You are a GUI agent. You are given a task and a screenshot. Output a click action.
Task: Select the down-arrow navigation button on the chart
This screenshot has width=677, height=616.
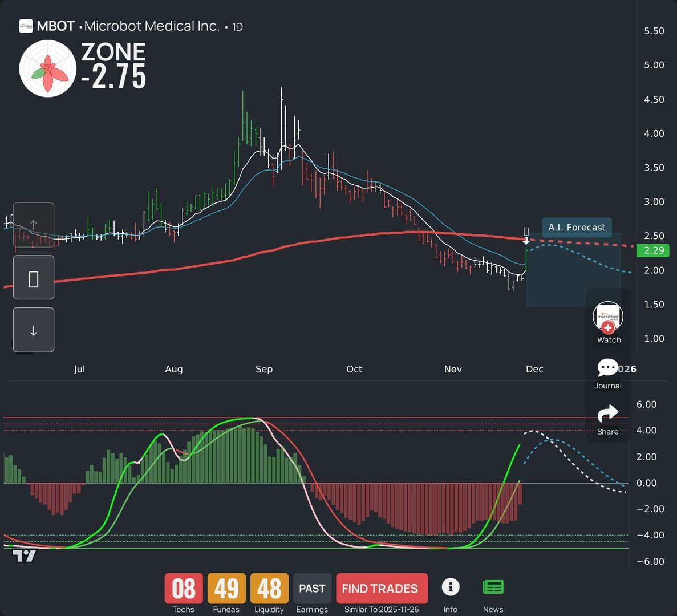tap(33, 330)
